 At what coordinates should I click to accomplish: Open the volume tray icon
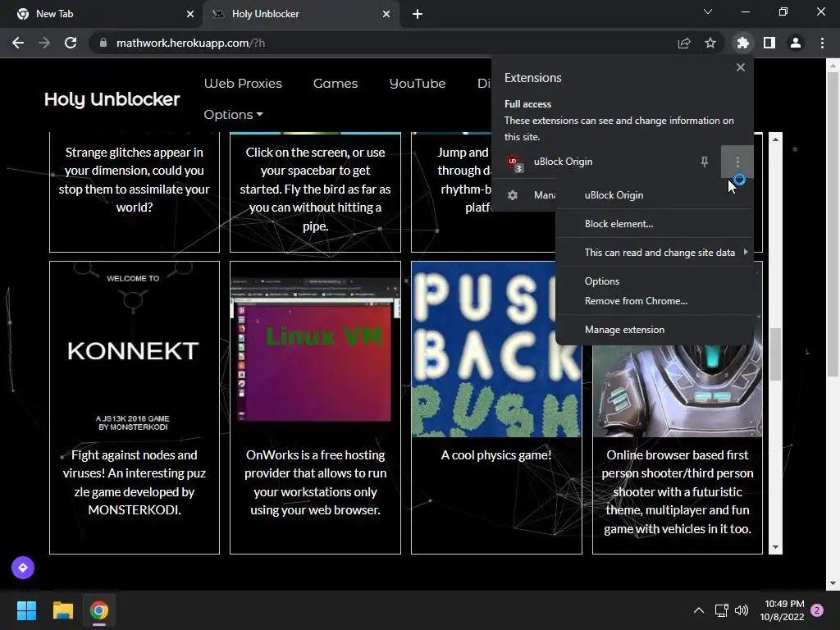pyautogui.click(x=742, y=610)
